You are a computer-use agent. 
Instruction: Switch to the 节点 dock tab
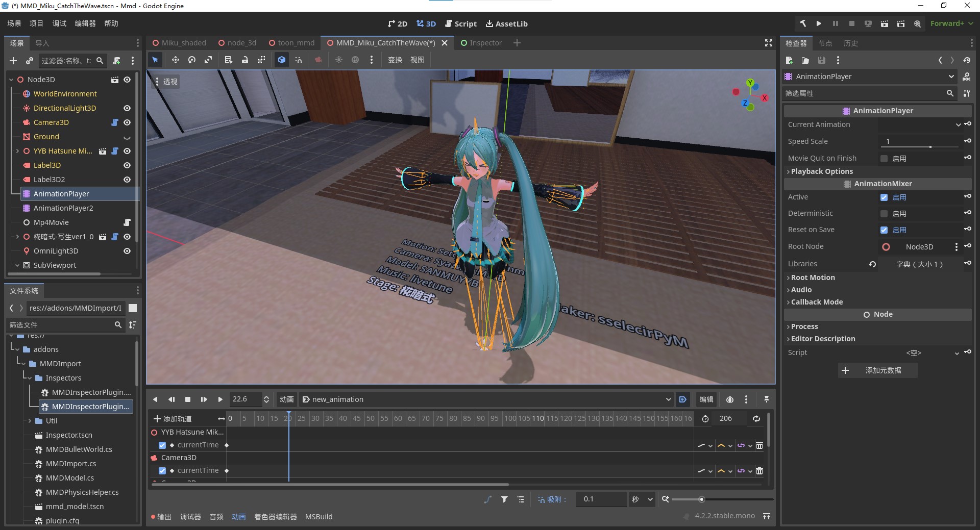825,43
